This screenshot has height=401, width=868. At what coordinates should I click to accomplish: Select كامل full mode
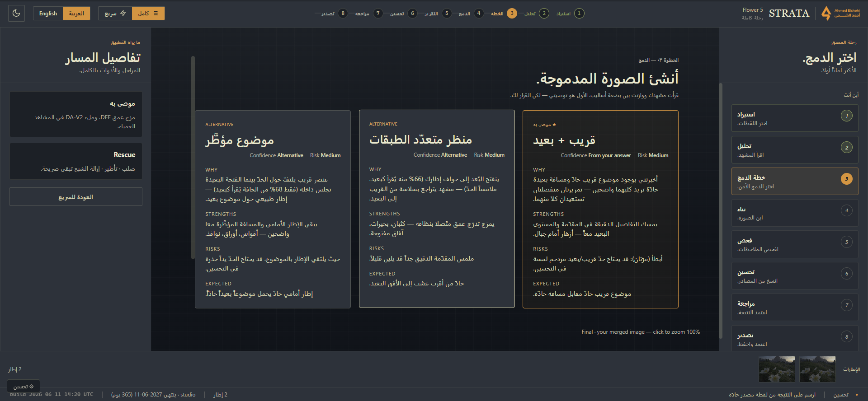pyautogui.click(x=148, y=13)
